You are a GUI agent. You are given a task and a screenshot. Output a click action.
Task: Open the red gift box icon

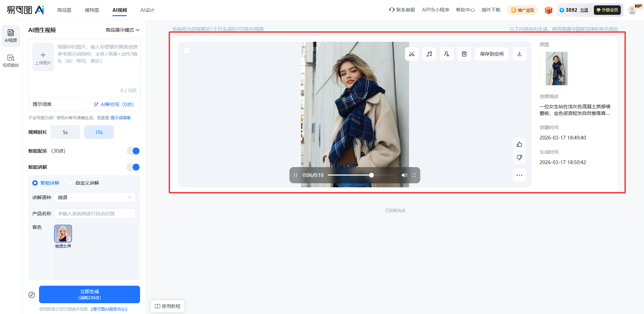549,10
